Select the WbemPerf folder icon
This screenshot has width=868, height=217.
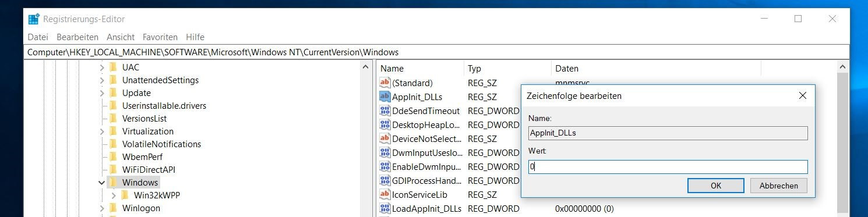113,157
